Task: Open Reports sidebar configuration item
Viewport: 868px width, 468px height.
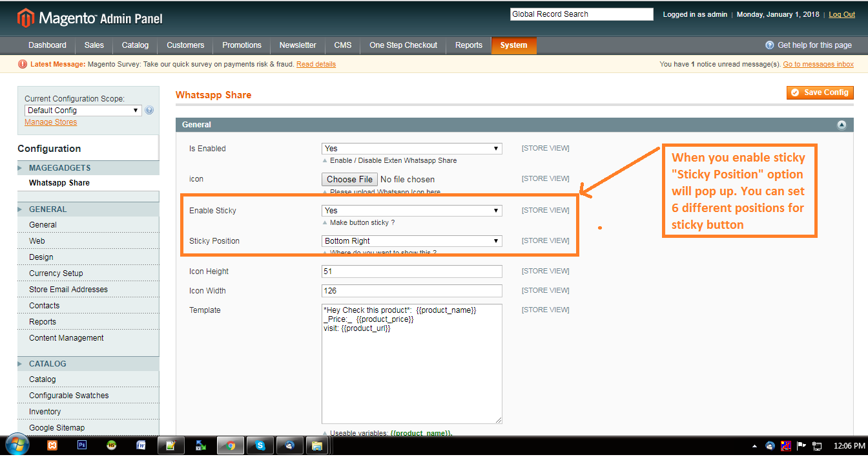Action: [x=43, y=322]
